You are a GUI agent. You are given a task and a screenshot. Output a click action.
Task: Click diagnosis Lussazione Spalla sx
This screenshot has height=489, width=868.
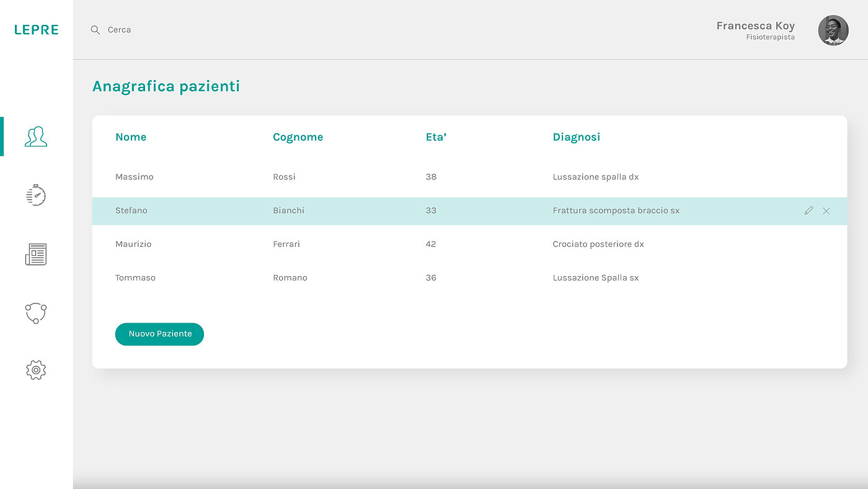click(x=596, y=277)
